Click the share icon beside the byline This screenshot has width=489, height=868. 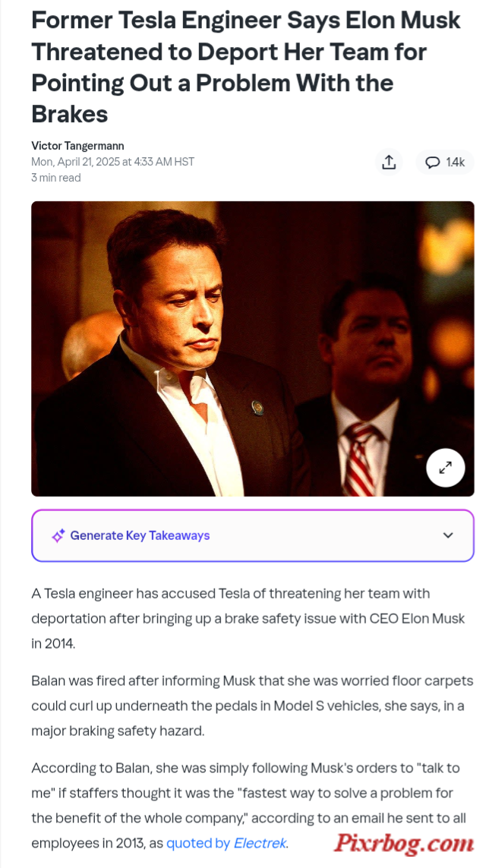point(389,163)
